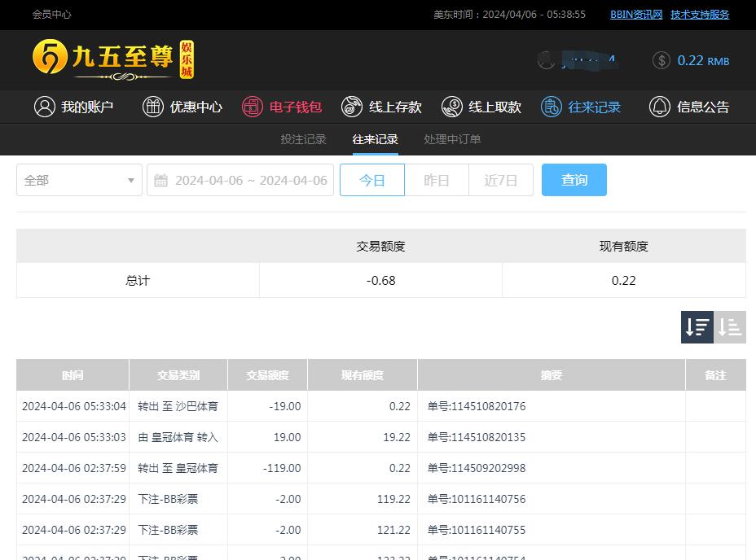Select the 今日 date range
The width and height of the screenshot is (756, 560).
coord(372,180)
